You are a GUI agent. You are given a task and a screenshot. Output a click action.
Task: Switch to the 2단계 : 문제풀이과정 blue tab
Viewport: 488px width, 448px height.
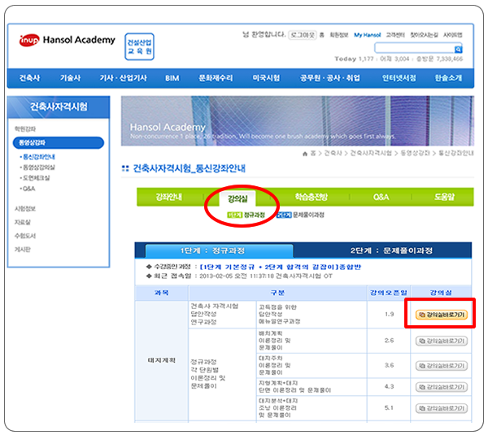pyautogui.click(x=391, y=250)
